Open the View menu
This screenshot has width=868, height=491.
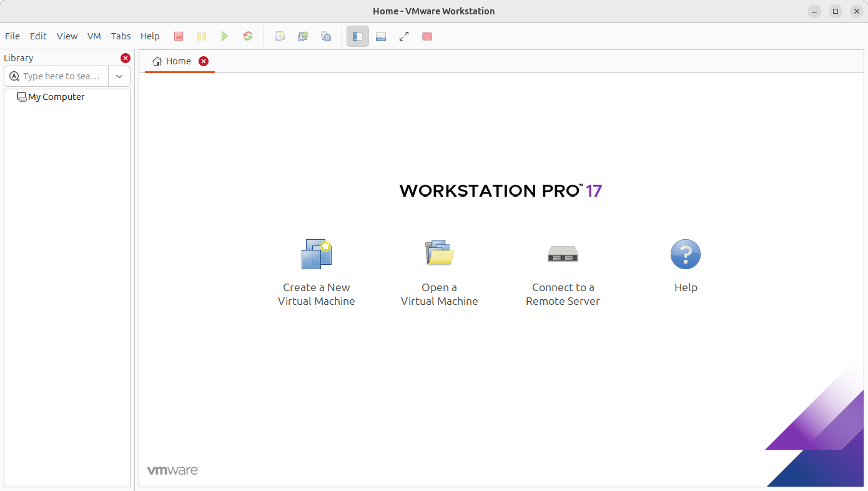(x=67, y=36)
